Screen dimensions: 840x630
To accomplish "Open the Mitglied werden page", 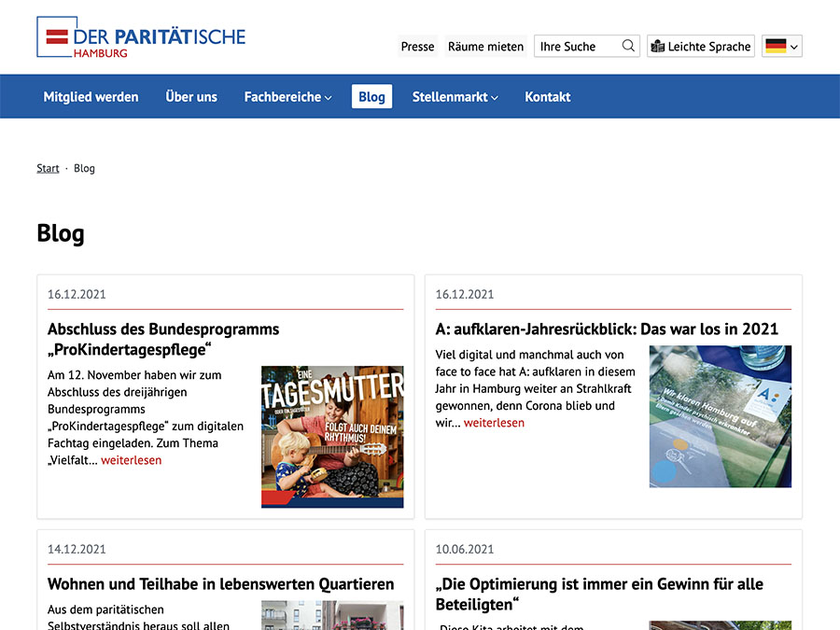I will pyautogui.click(x=91, y=97).
